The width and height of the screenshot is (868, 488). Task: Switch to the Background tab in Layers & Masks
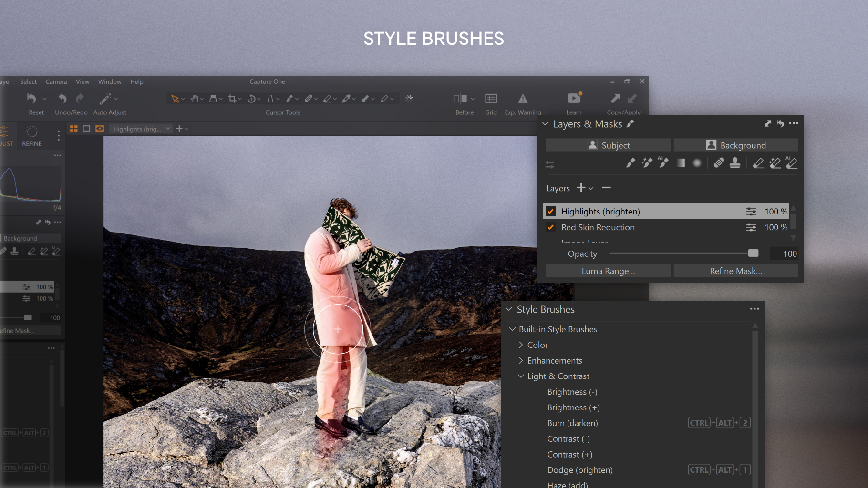click(x=736, y=145)
